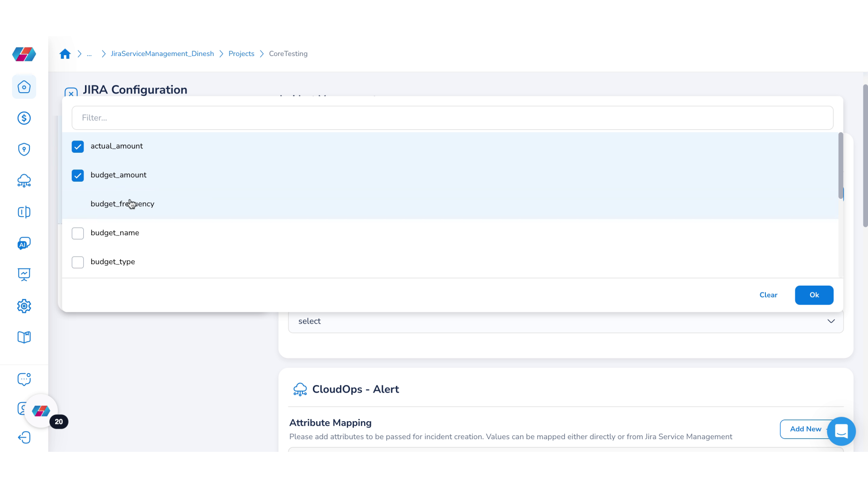Click the Clear button
This screenshot has height=488, width=868.
coord(768,295)
